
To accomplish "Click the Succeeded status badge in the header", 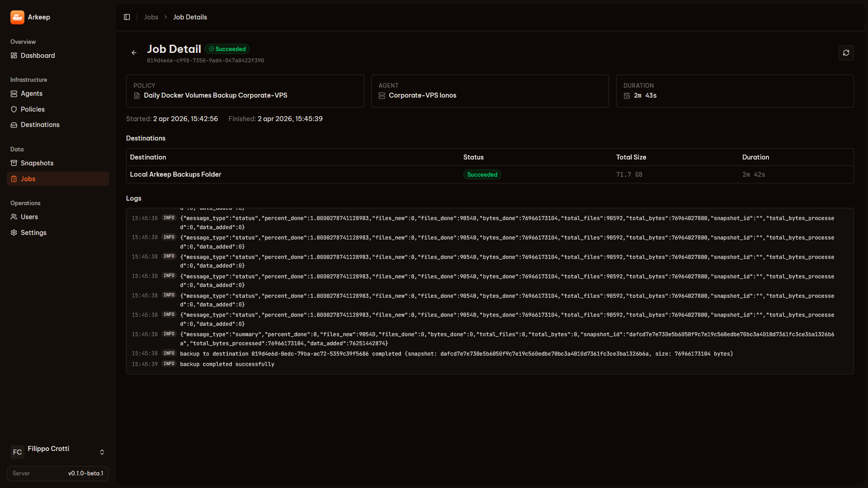I will coord(227,49).
